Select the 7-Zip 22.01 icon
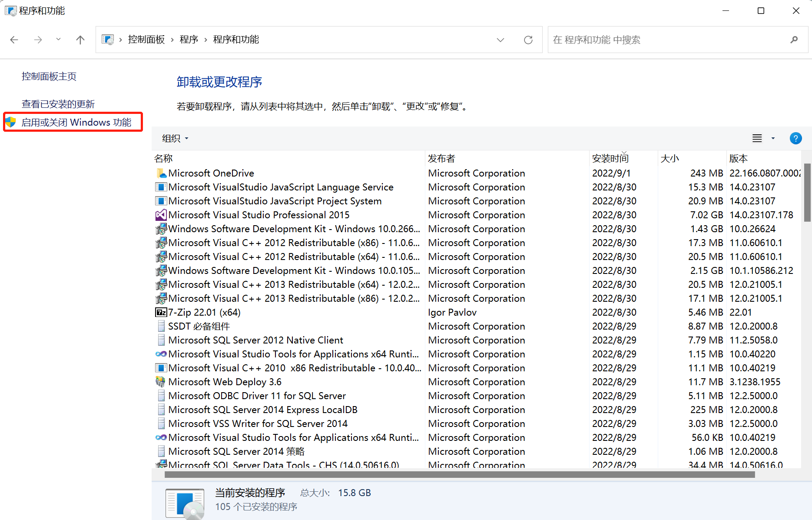Image resolution: width=812 pixels, height=520 pixels. pyautogui.click(x=161, y=312)
